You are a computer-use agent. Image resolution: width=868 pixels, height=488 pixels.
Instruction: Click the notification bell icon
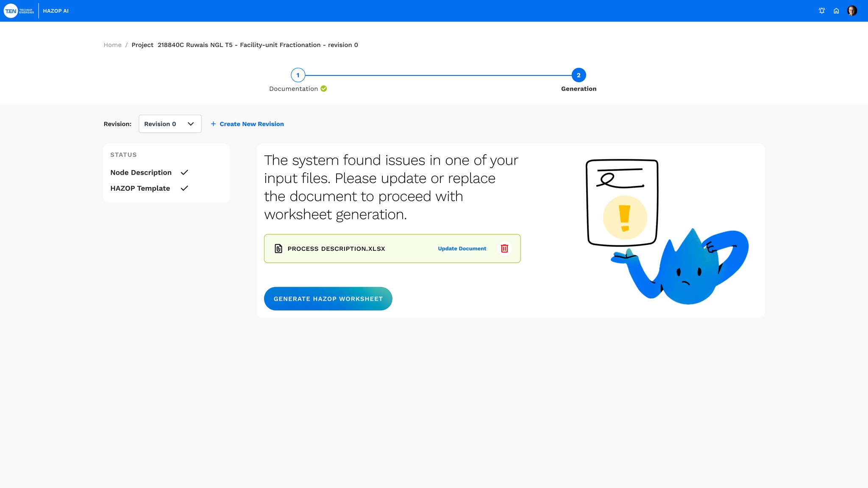pyautogui.click(x=822, y=11)
